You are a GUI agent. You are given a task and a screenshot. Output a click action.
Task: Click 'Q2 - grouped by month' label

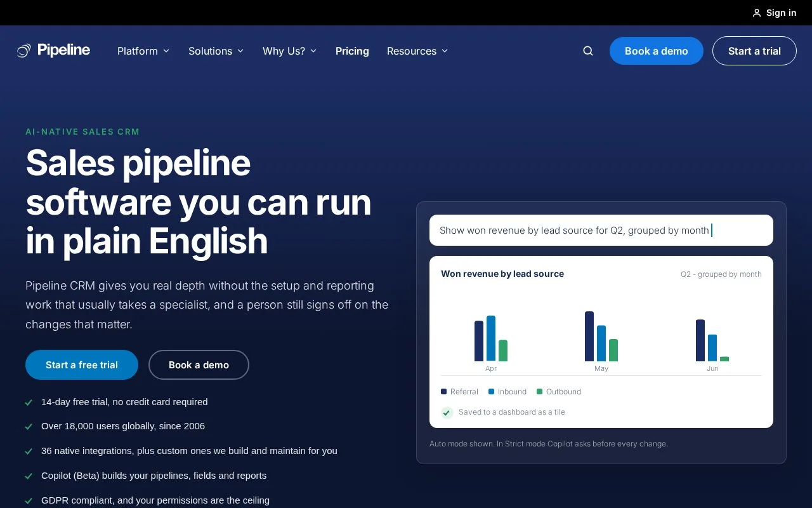[721, 274]
